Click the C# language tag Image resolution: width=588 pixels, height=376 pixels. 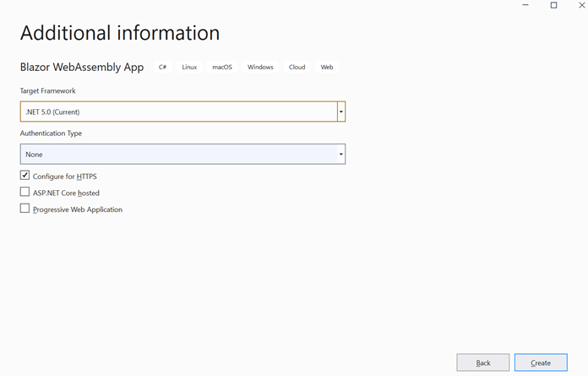pos(162,67)
